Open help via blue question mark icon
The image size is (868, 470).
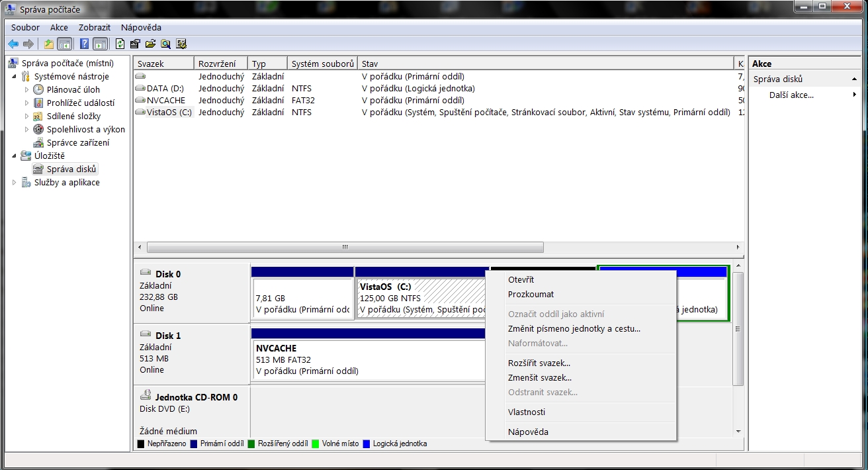click(85, 44)
